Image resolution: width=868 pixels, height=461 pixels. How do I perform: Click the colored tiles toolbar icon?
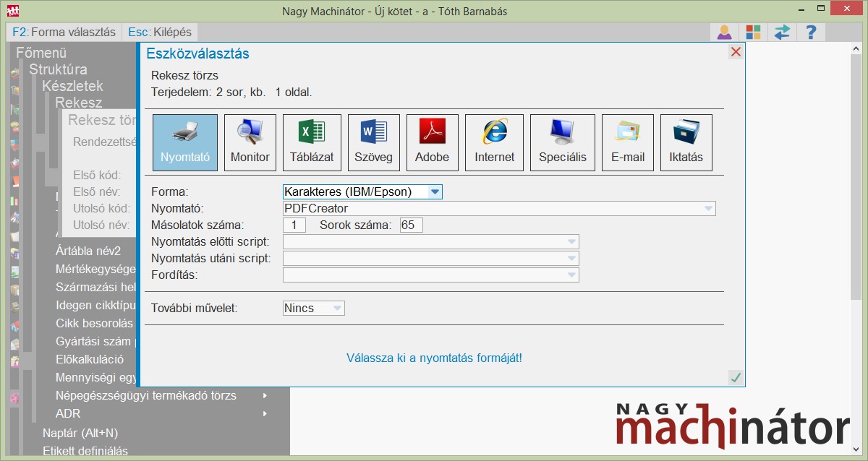click(753, 32)
